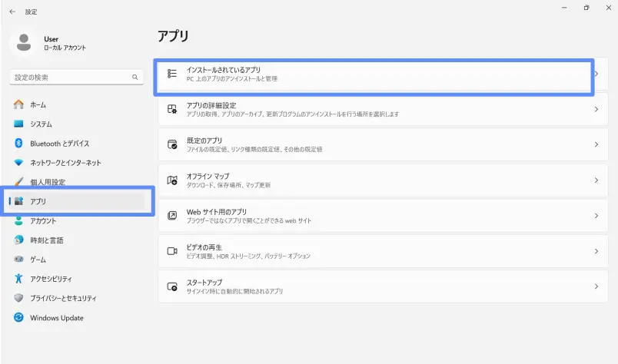Viewport: 618px width, 364px height.
Task: Click the スタートアップ icon
Action: [172, 286]
